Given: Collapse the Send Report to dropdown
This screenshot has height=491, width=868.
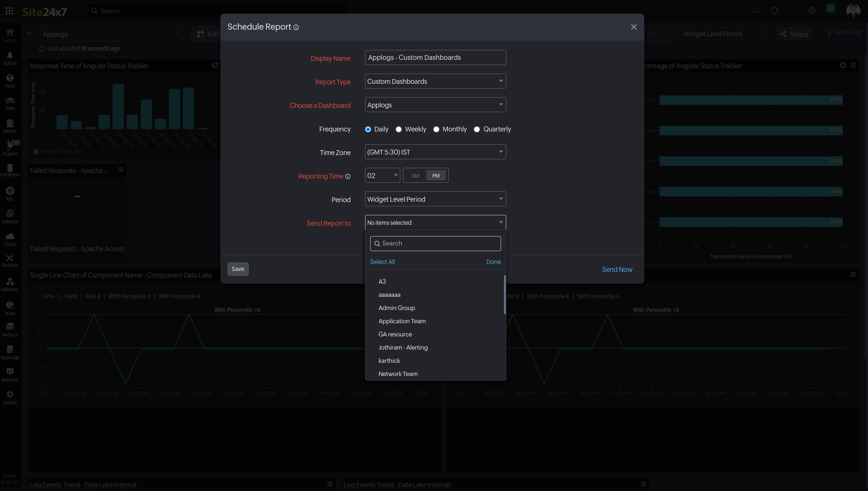Looking at the screenshot, I should [x=436, y=222].
